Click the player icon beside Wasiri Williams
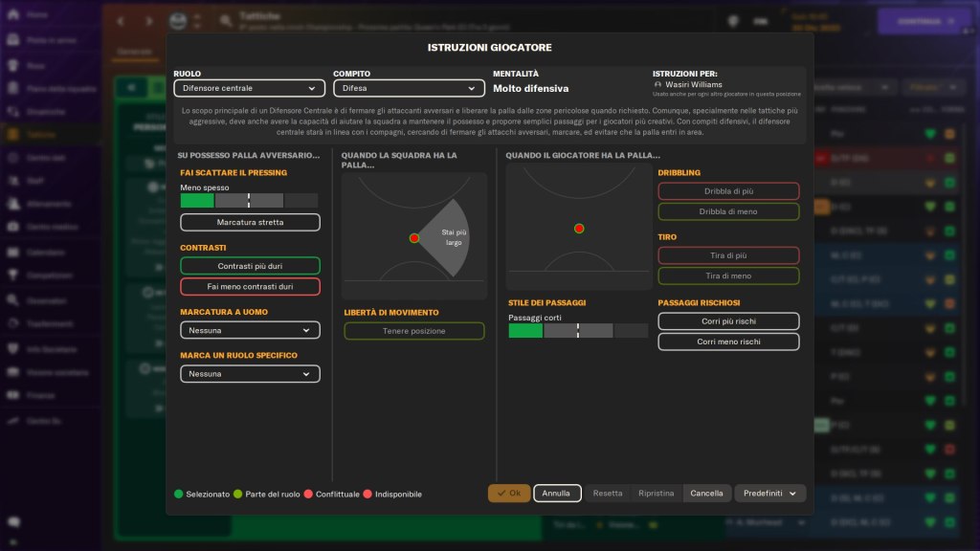The height and width of the screenshot is (551, 980). 658,84
